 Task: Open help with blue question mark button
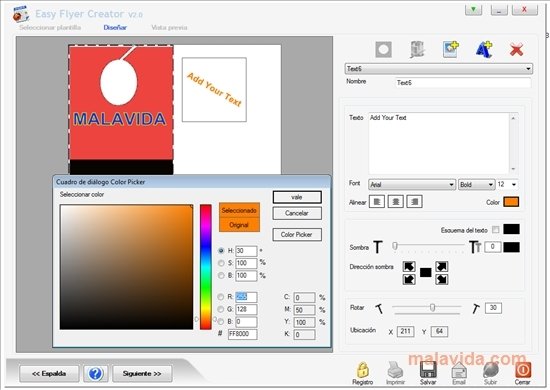pyautogui.click(x=95, y=374)
